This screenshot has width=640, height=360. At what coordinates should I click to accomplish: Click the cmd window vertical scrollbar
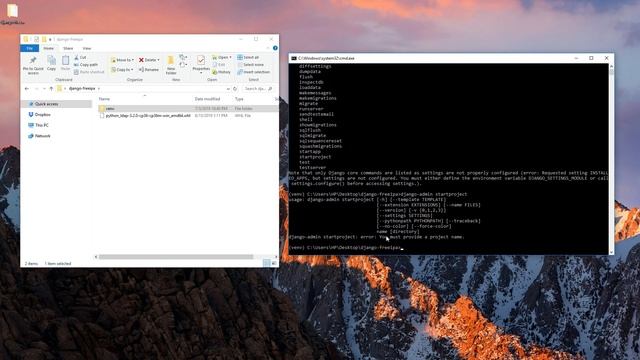[x=611, y=159]
